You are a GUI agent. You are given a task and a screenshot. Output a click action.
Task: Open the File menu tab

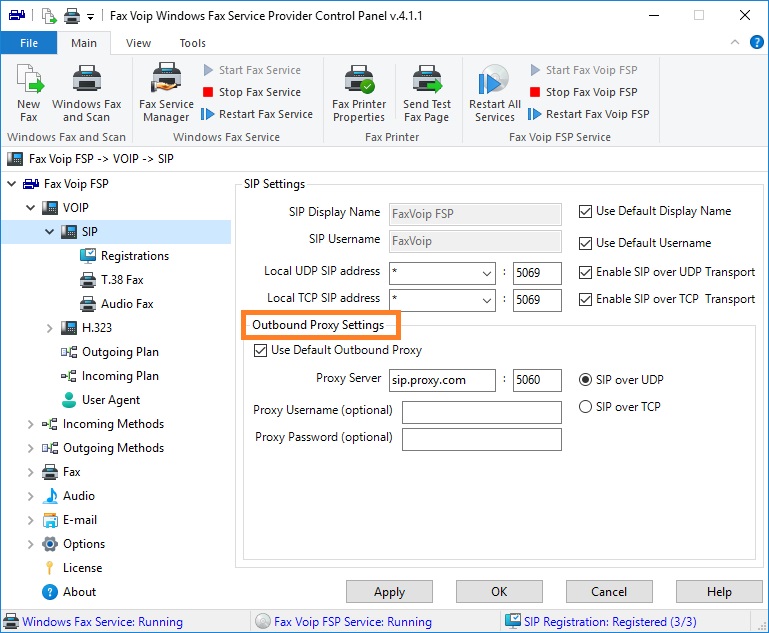pos(29,43)
